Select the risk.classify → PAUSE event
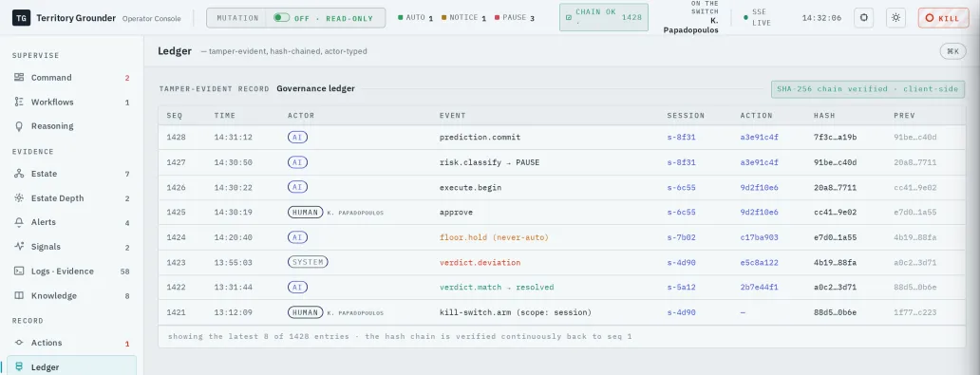980x375 pixels. click(x=489, y=162)
